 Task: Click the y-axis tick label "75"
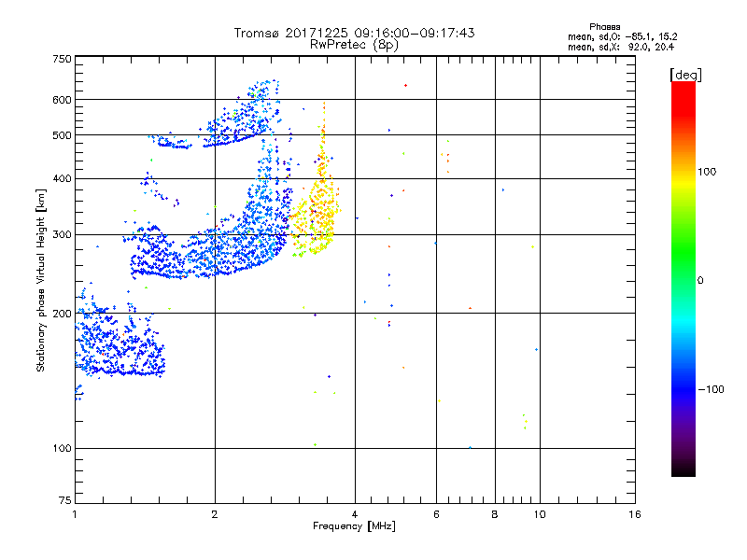coord(65,500)
